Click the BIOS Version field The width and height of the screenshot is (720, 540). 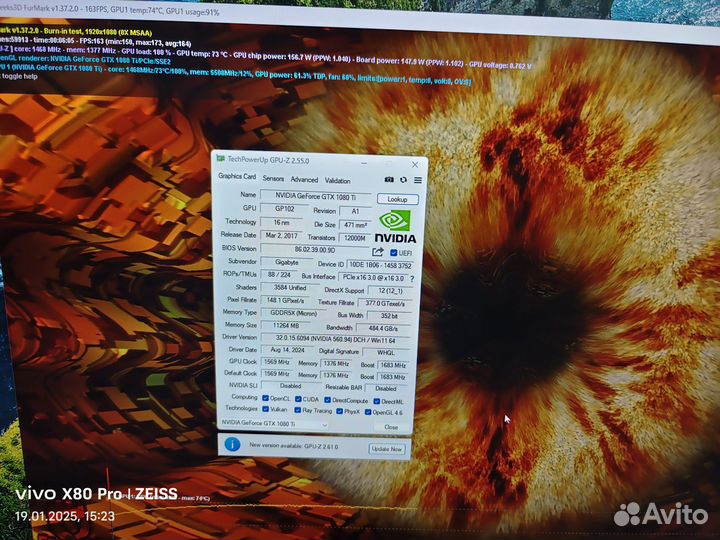coord(315,250)
